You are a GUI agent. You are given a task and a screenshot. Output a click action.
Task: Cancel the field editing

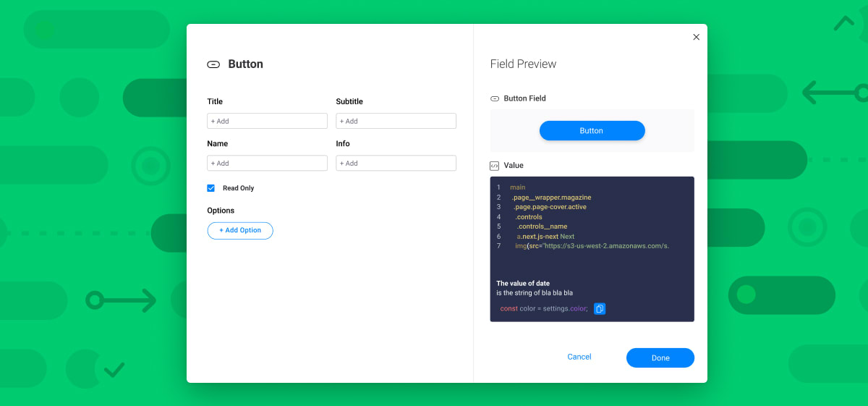[x=579, y=357]
